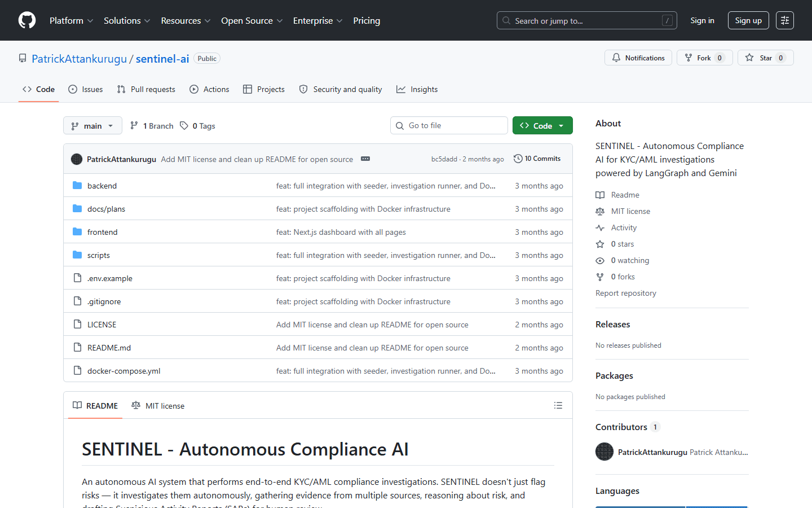Open the Pricing page link
The height and width of the screenshot is (508, 812).
click(x=367, y=20)
